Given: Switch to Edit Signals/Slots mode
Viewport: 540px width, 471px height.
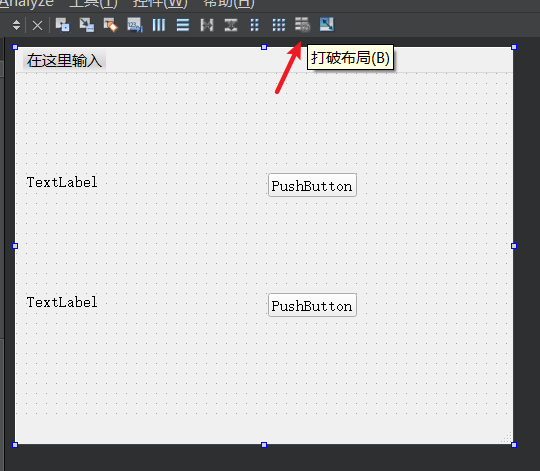Looking at the screenshot, I should (x=87, y=25).
